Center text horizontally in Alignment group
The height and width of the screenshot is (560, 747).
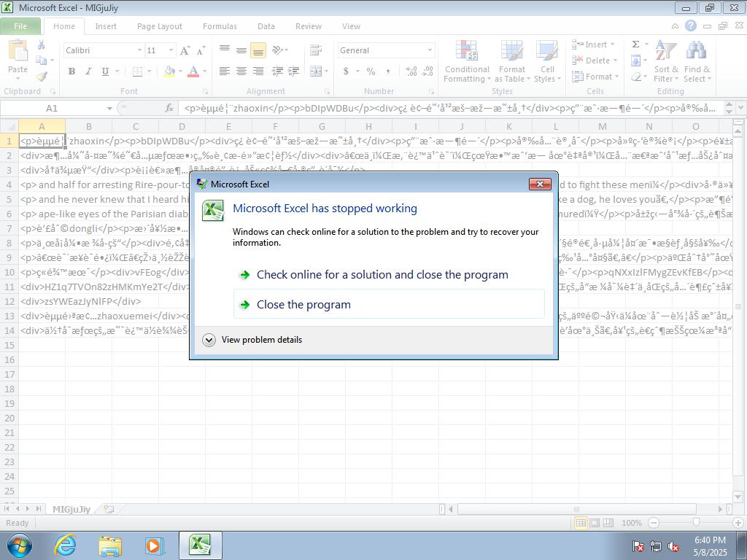click(x=241, y=71)
